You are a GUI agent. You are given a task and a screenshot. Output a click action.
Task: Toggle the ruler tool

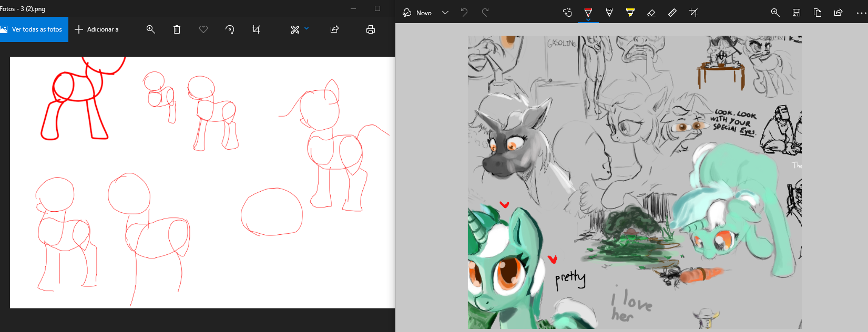click(672, 13)
